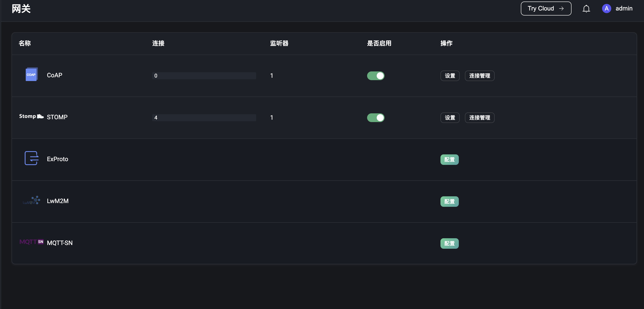Click the admin avatar icon
Screen dimensions: 644x309
tap(606, 9)
